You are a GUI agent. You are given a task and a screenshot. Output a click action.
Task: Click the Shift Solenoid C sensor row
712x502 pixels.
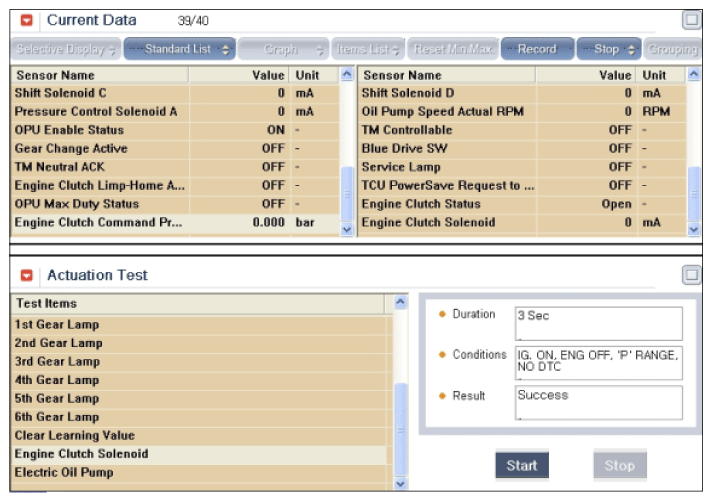175,93
